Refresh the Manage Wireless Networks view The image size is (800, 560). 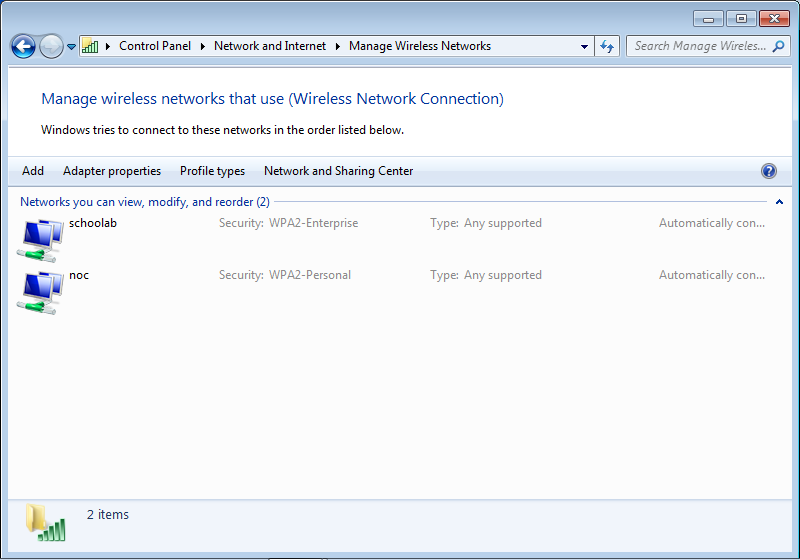[607, 46]
